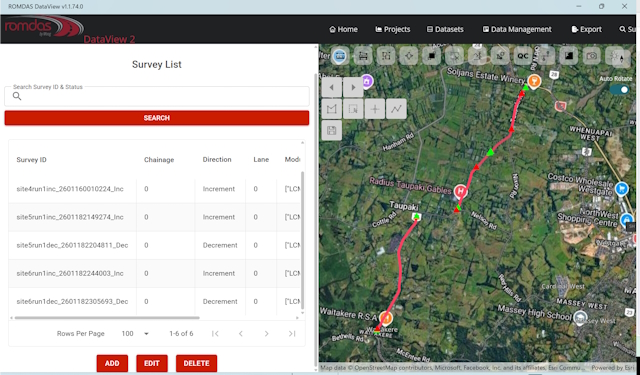Select the plus add point tool
This screenshot has height=375, width=640.
[375, 109]
